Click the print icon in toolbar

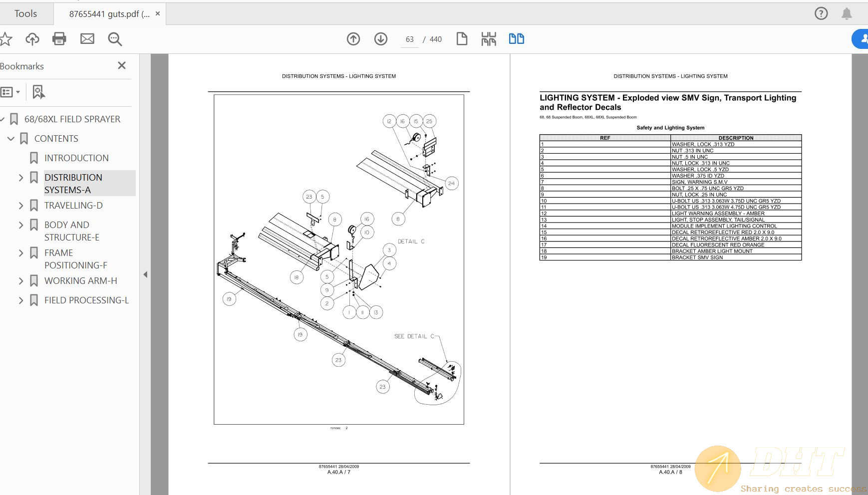click(x=59, y=39)
